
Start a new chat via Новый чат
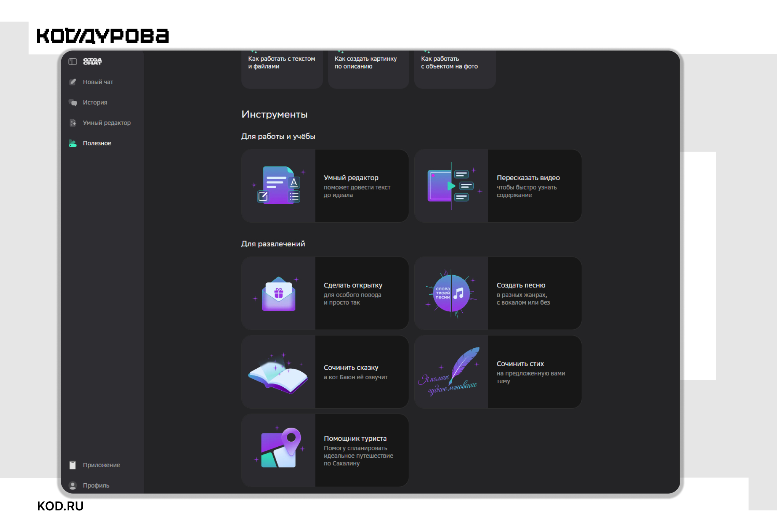coord(98,82)
